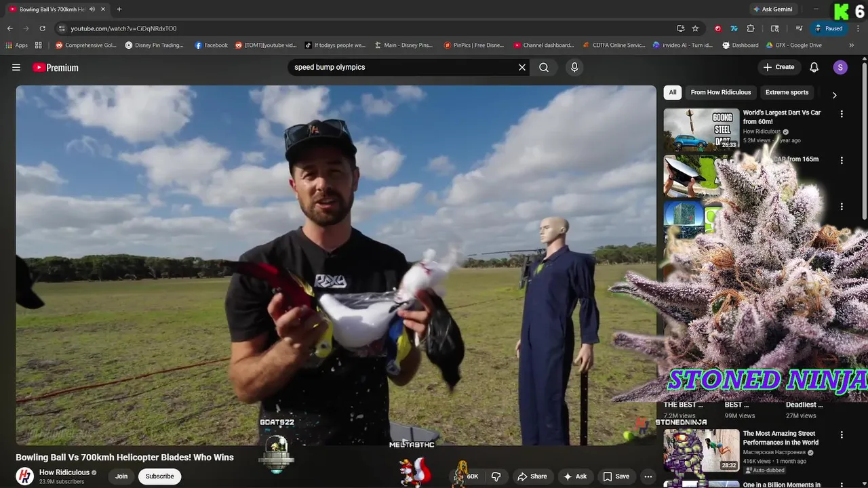Open YouTube notifications bell

point(814,67)
